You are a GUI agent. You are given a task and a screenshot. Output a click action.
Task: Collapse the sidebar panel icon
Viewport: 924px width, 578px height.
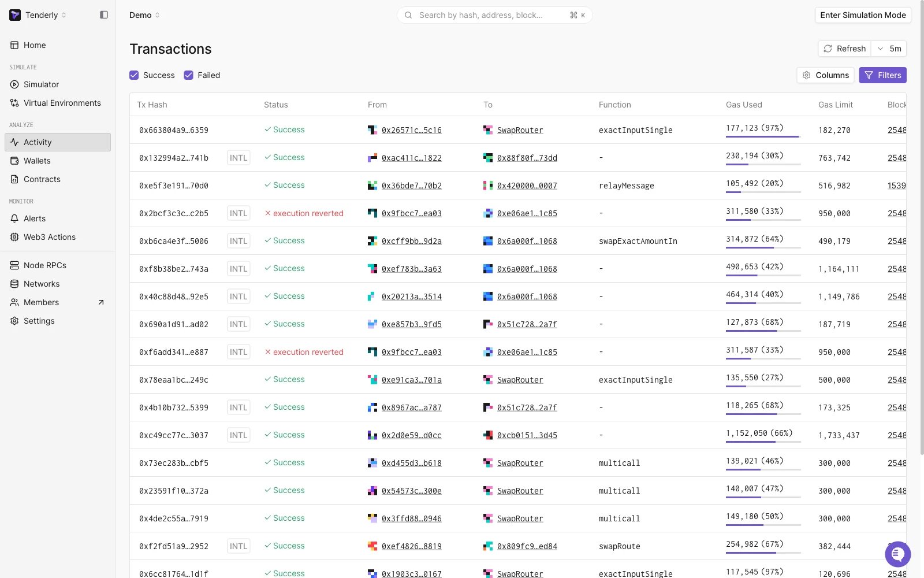pos(104,15)
